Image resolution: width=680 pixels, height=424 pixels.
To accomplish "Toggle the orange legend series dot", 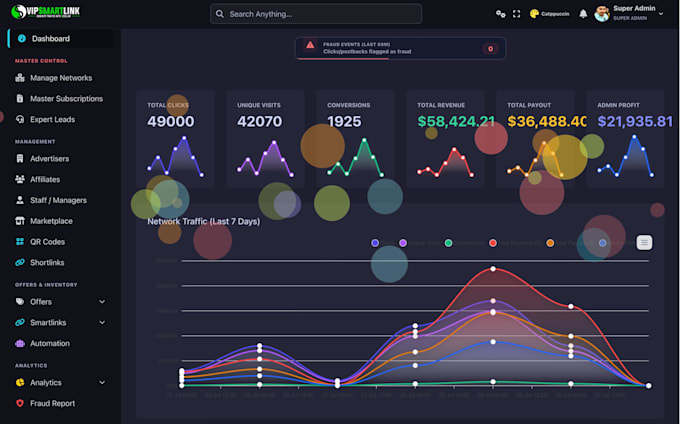I will coord(550,243).
